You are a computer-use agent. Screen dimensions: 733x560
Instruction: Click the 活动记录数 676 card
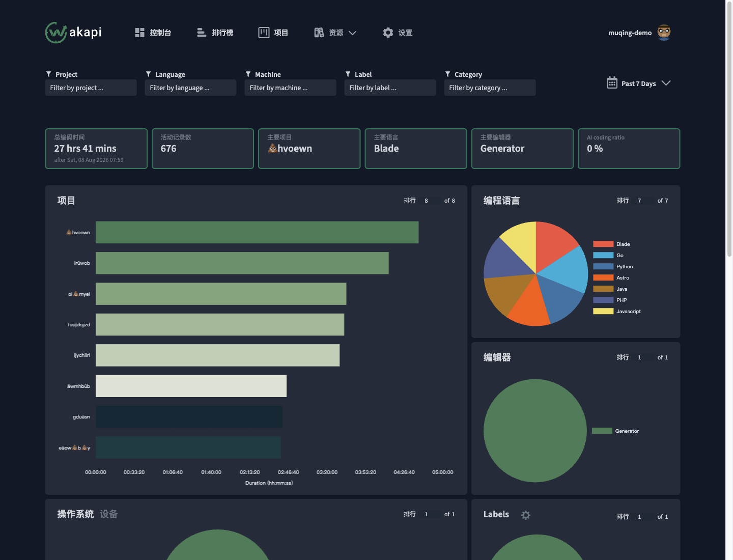click(x=203, y=149)
